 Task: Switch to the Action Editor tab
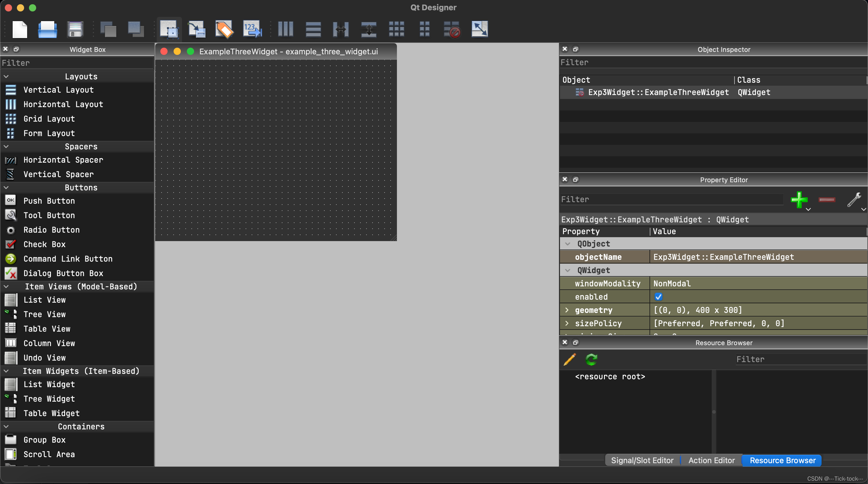point(711,460)
